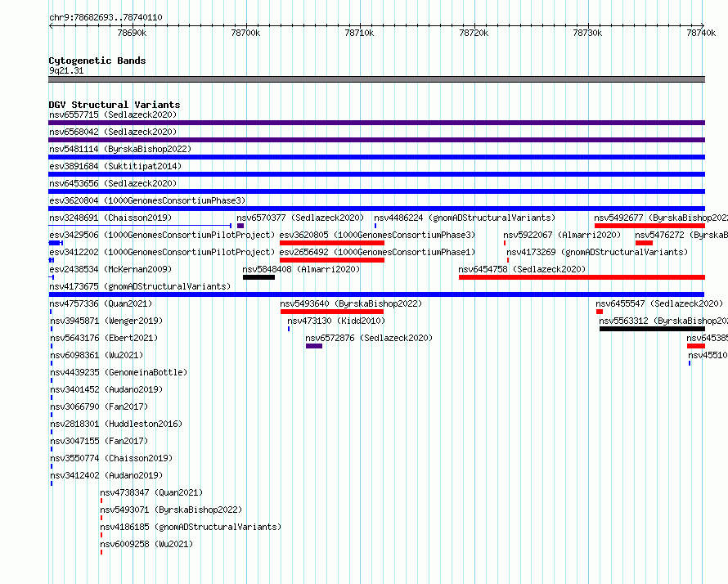
Task: Click esv2438534 (McKernan2009) label
Action: 110,269
